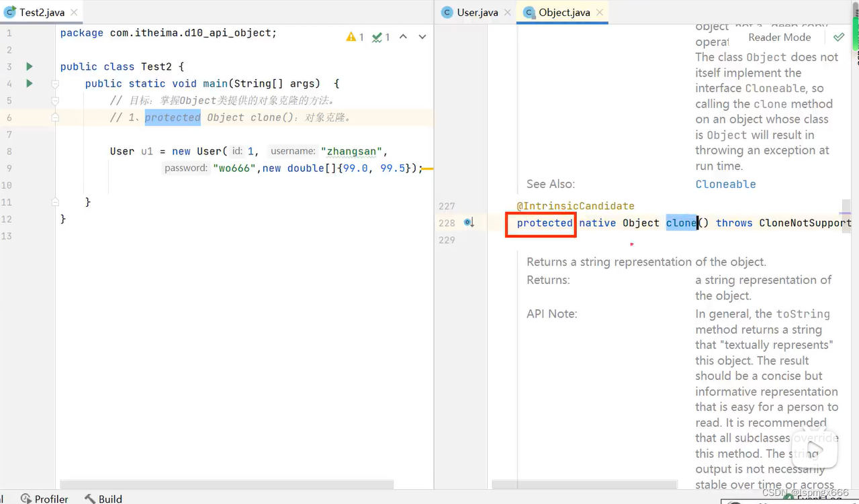
Task: Click the previous-highlight up chevron in inspections widget
Action: 403,37
